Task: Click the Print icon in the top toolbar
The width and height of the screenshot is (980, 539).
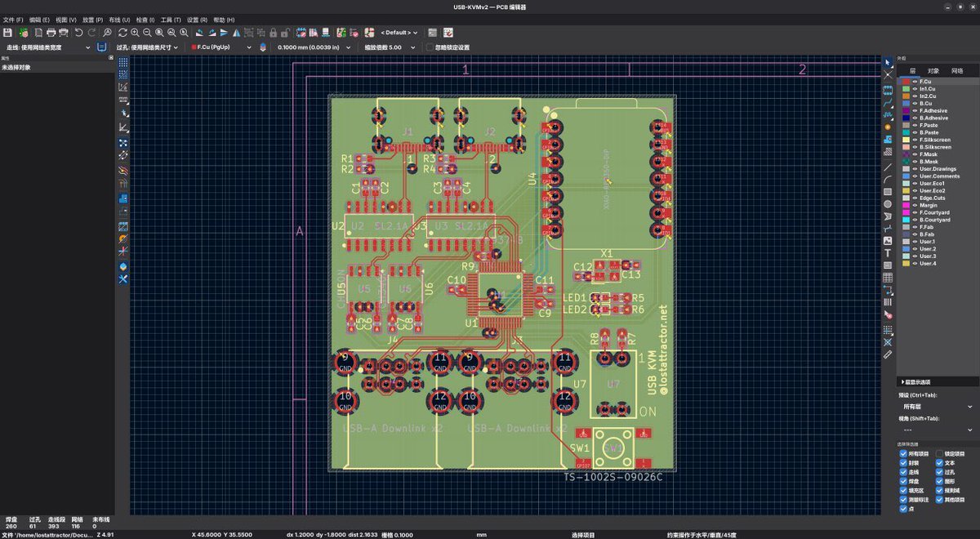Action: (x=51, y=33)
